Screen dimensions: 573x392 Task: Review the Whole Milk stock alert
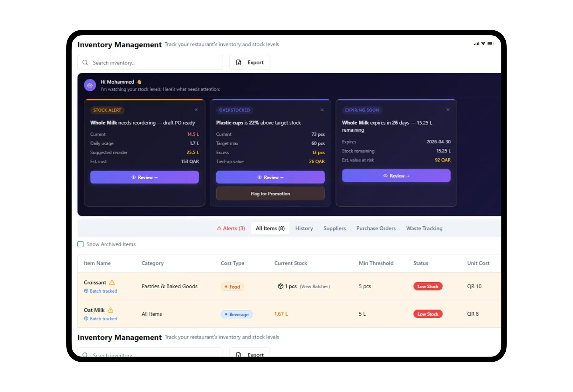144,177
